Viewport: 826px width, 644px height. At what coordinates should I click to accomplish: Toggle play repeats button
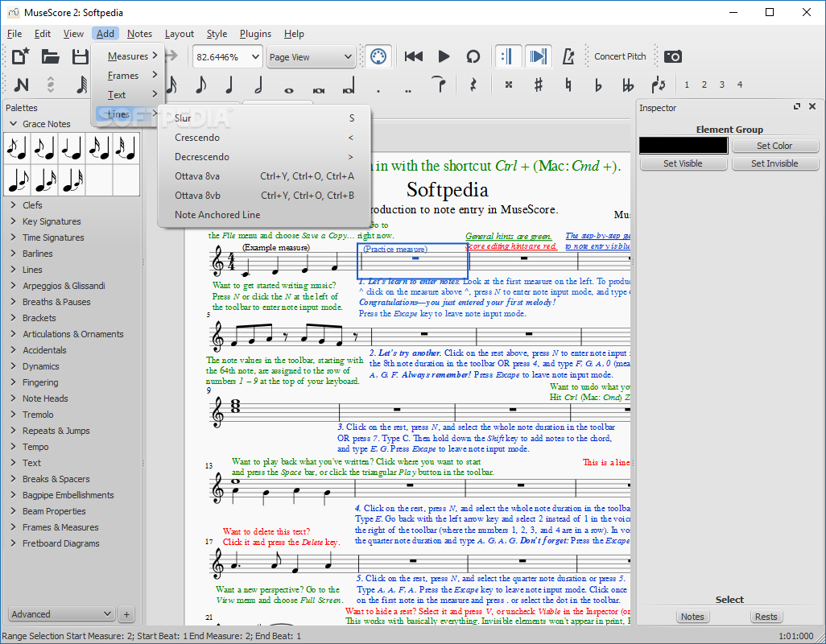[508, 56]
